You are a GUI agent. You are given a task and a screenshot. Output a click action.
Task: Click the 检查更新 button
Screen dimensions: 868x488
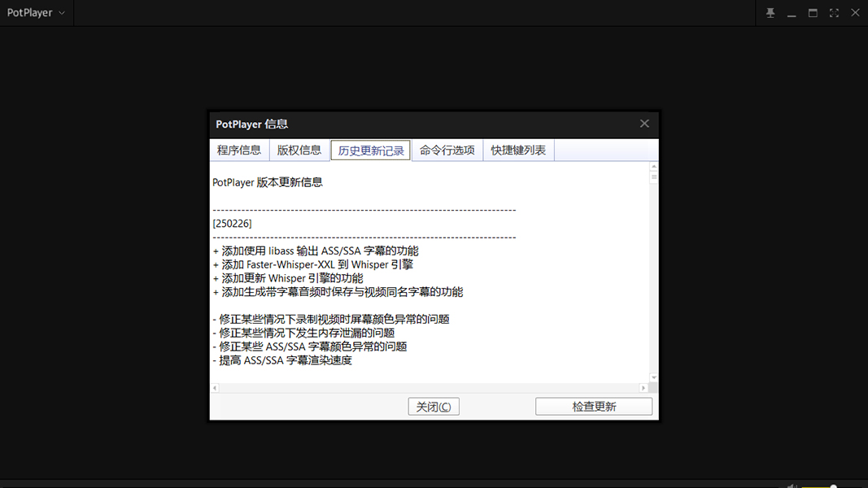[593, 407]
